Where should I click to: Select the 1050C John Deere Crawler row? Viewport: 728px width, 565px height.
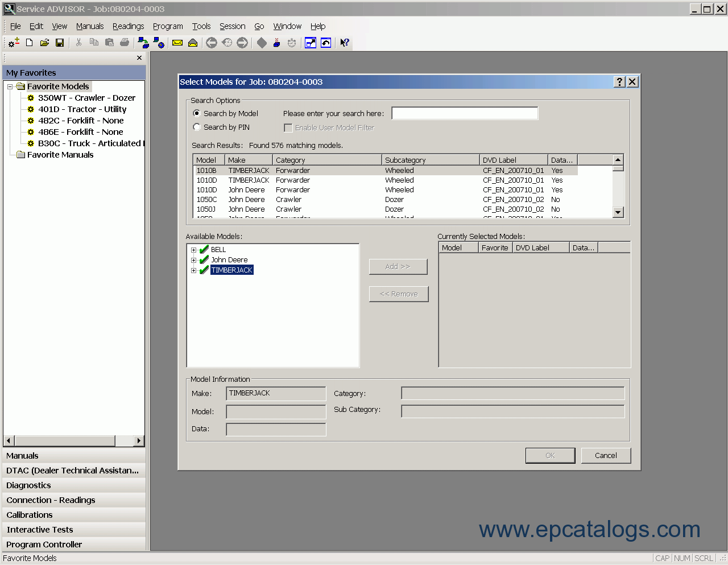coord(387,200)
